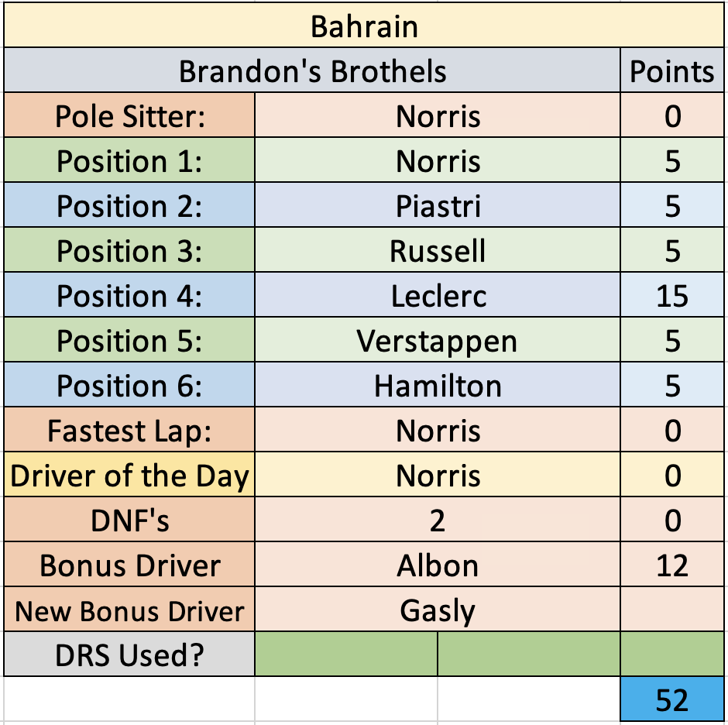The height and width of the screenshot is (725, 728).
Task: Select Piastri in the Position 2 row
Action: [438, 205]
